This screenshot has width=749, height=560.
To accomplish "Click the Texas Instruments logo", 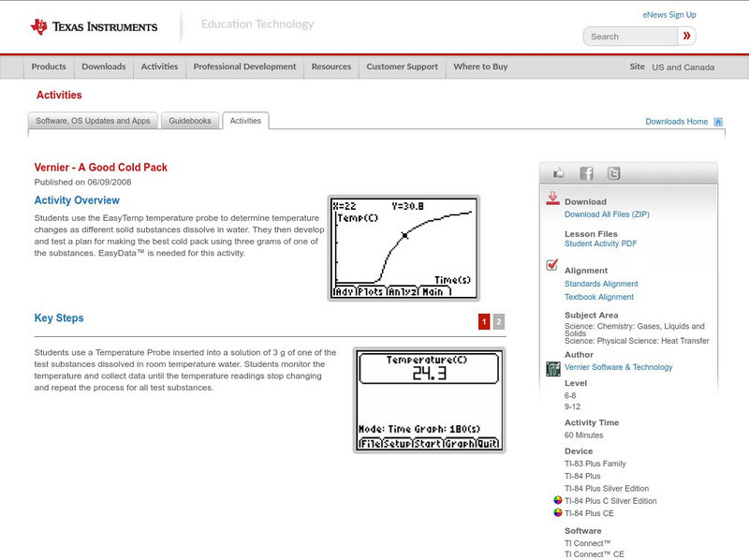I will pyautogui.click(x=95, y=27).
